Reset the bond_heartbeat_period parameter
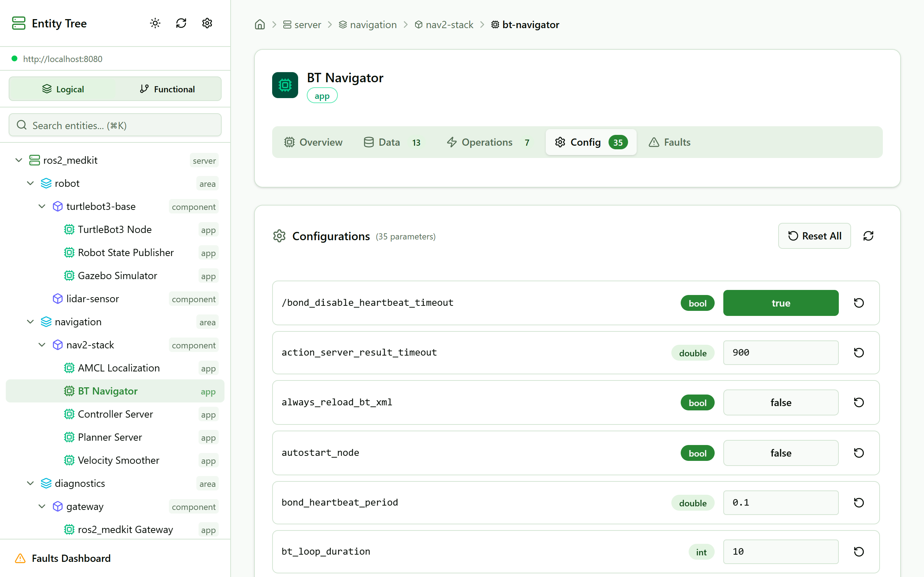 click(859, 503)
